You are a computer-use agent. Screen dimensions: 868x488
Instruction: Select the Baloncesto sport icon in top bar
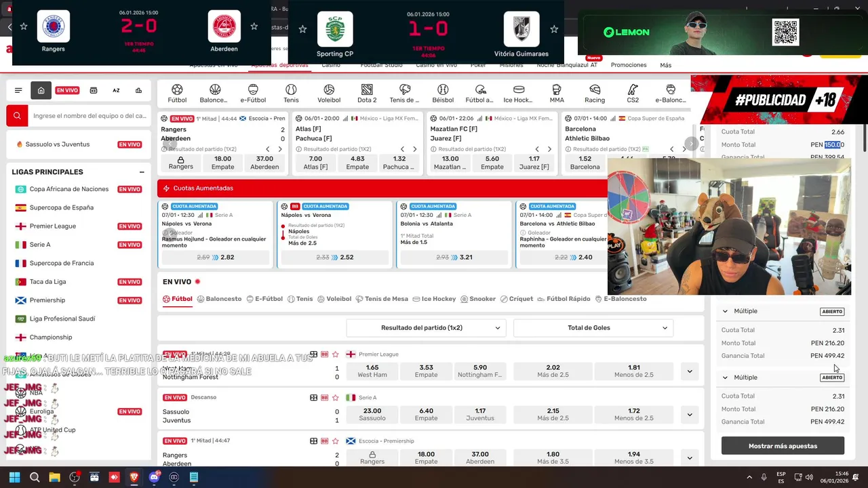[214, 94]
